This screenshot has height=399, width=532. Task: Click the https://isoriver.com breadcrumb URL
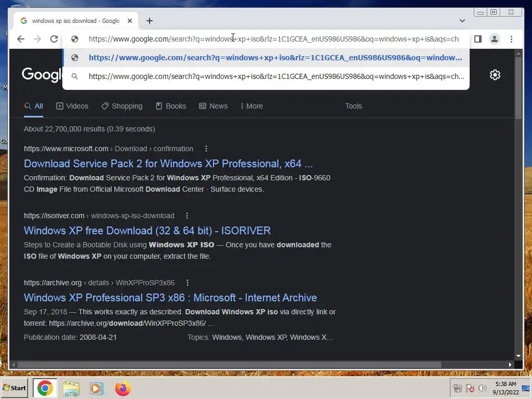click(x=54, y=216)
